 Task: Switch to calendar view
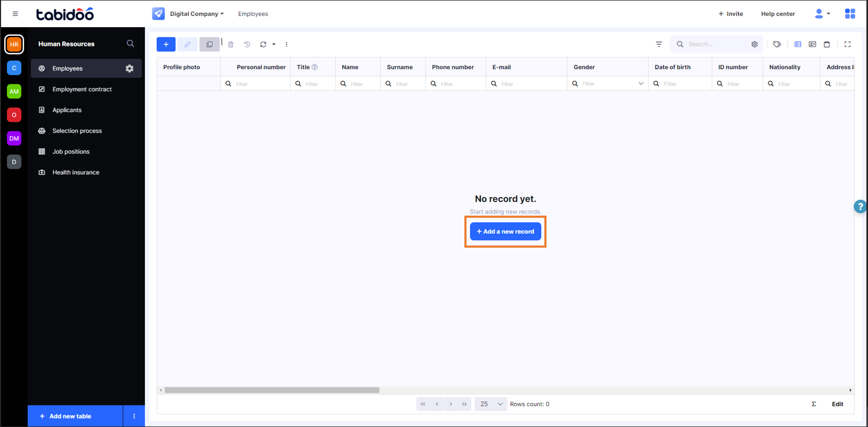coord(827,44)
